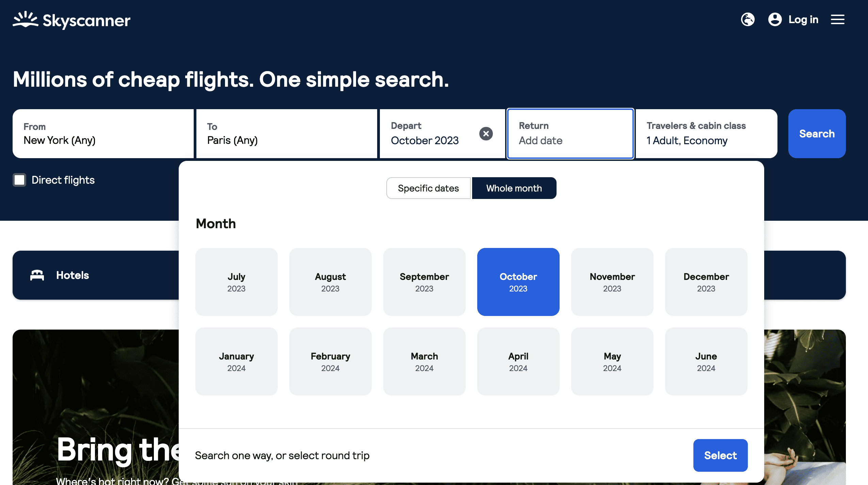Select Whole month toggle option
The width and height of the screenshot is (868, 485).
(x=514, y=188)
